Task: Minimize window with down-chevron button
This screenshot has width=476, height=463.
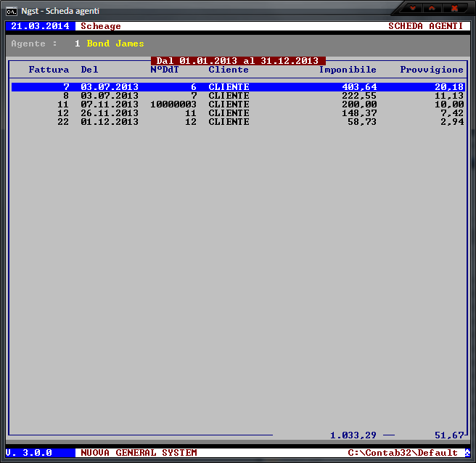Action: tap(413, 8)
